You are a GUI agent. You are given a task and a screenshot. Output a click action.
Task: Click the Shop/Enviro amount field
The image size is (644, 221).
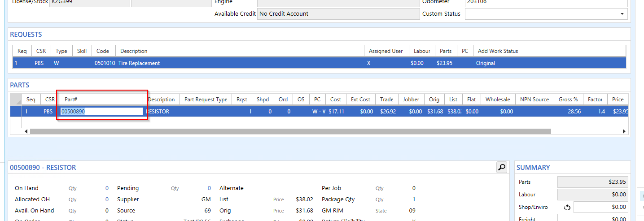[x=600, y=207]
